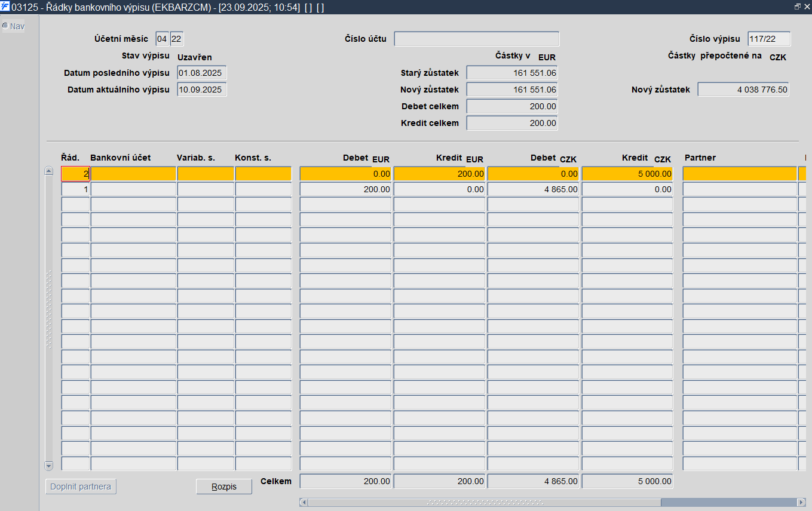This screenshot has width=812, height=511.
Task: Click the application icon in the title bar
Action: pos(5,7)
